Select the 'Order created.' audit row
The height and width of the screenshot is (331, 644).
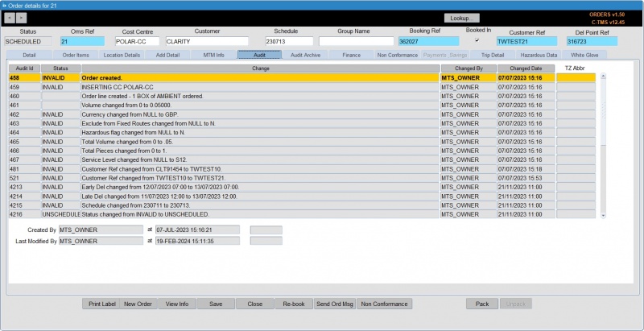pyautogui.click(x=303, y=77)
